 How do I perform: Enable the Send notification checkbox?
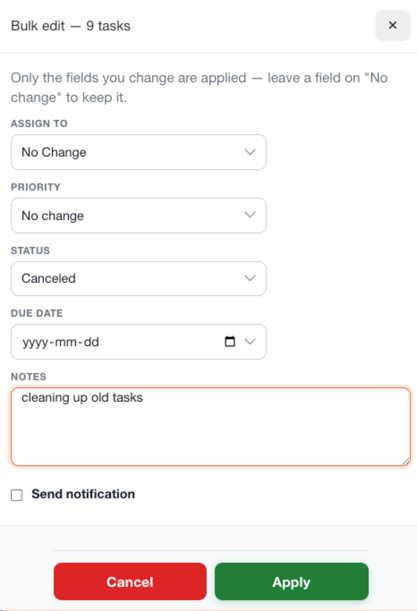16,495
